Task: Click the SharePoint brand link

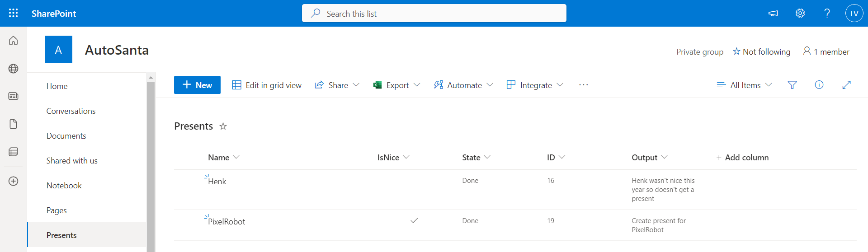Action: [x=54, y=14]
